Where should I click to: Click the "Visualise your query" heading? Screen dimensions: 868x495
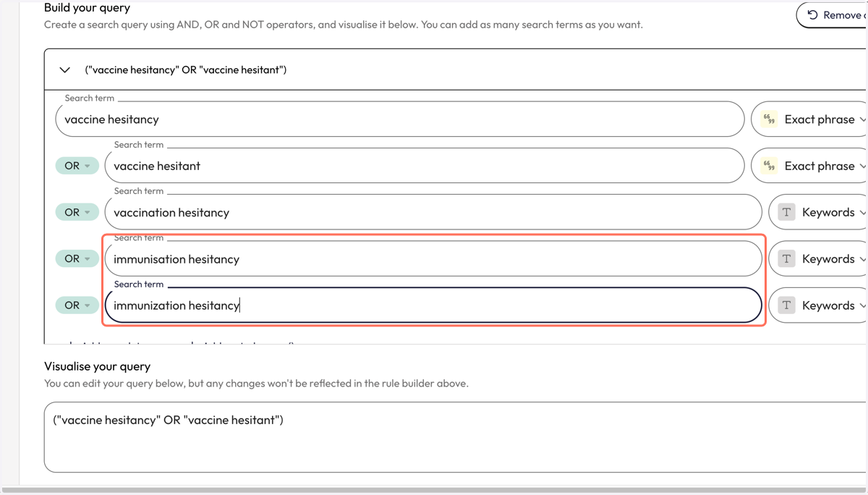click(x=98, y=366)
